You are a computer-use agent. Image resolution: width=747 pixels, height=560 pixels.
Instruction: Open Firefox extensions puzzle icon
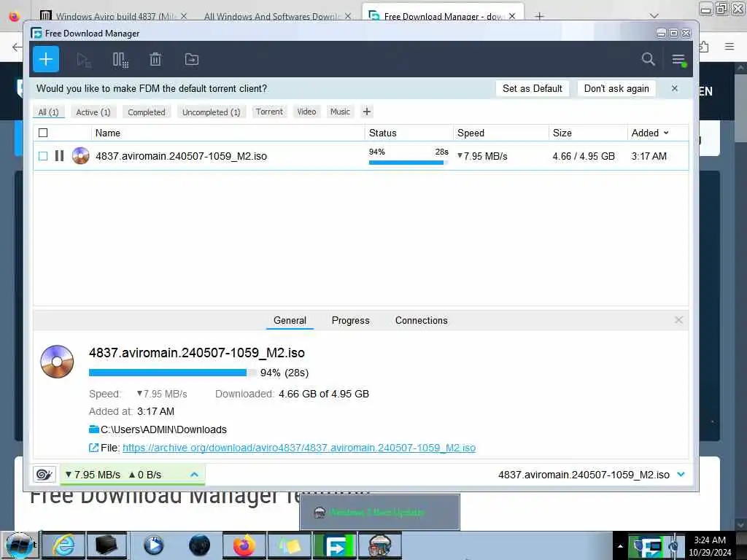[704, 47]
